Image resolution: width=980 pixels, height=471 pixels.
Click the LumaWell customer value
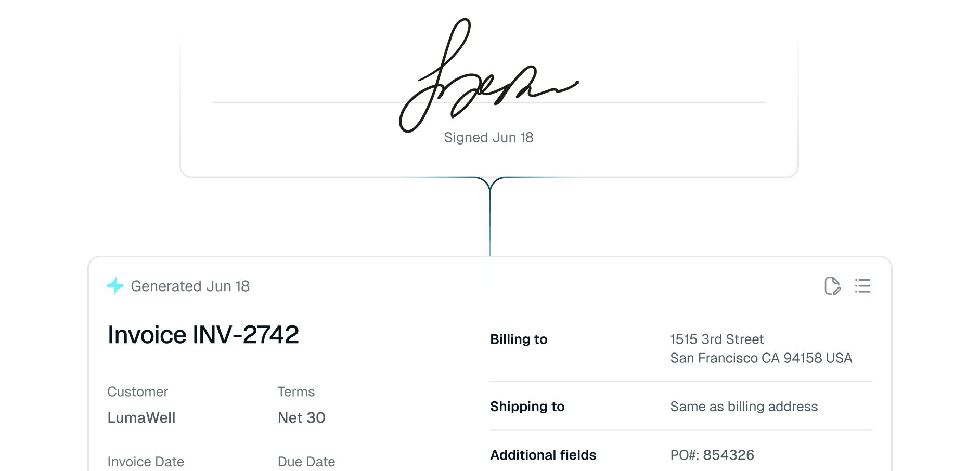click(x=141, y=417)
